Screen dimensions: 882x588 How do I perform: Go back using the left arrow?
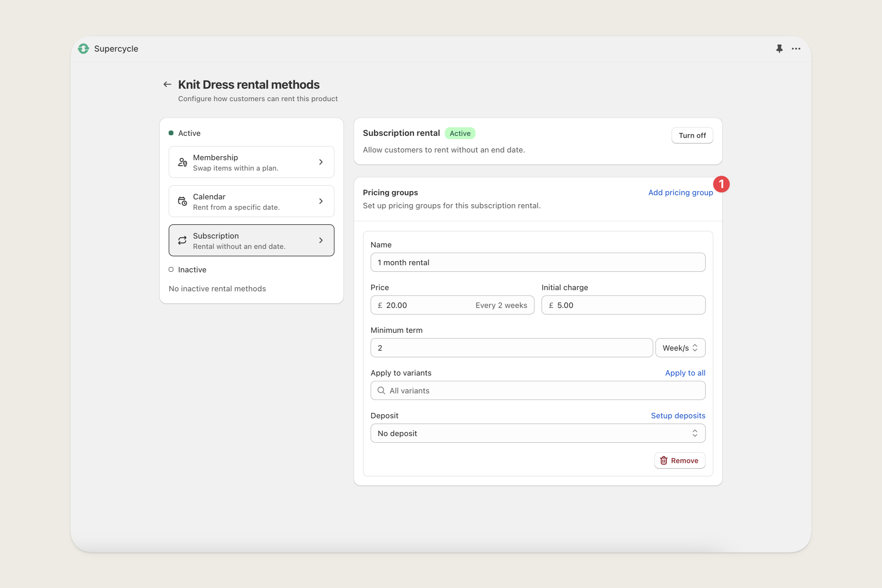167,84
